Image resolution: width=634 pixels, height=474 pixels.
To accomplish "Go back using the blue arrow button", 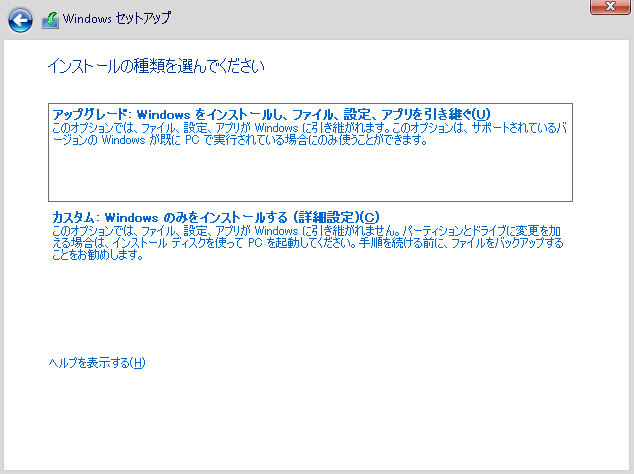I will 20,20.
